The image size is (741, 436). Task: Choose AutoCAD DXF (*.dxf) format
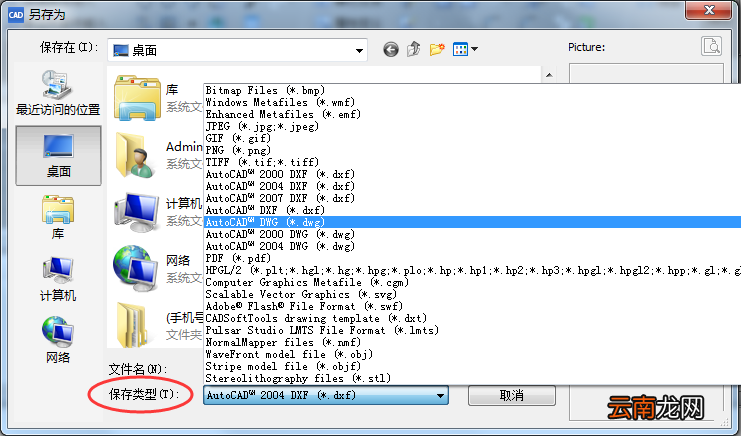[x=472, y=210]
